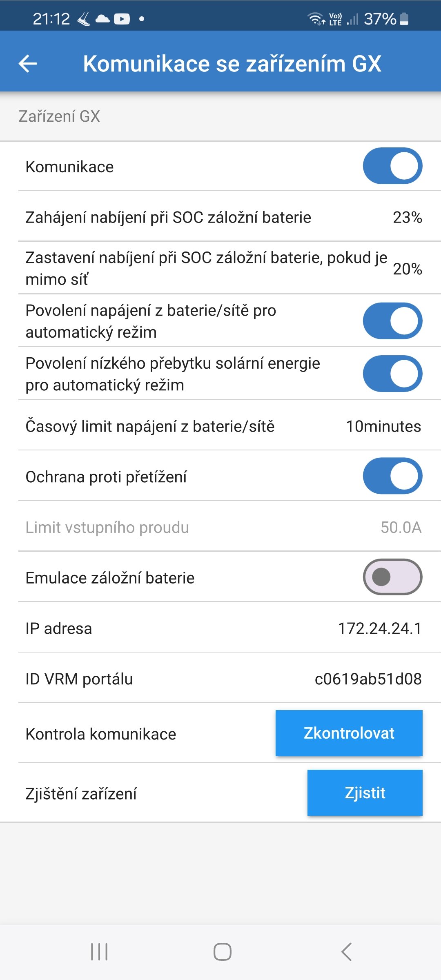Tap the battery icon in status bar
This screenshot has width=441, height=980.
tap(404, 19)
